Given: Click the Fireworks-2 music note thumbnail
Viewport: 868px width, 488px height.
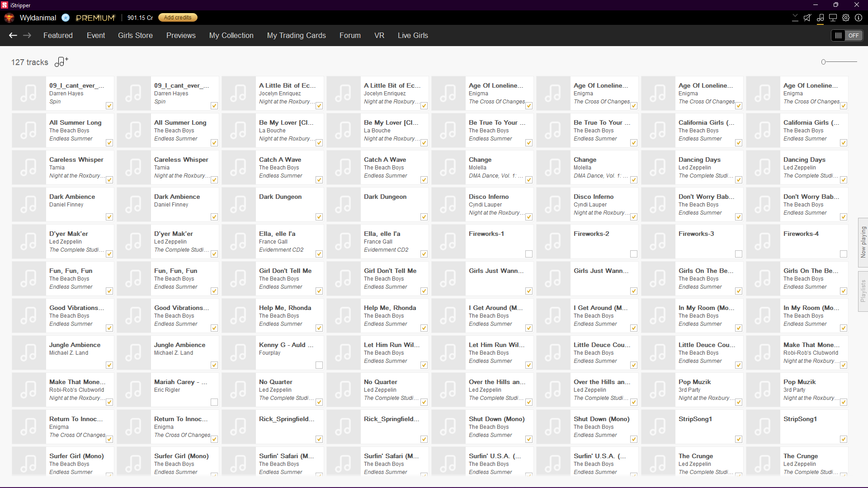Looking at the screenshot, I should (553, 242).
